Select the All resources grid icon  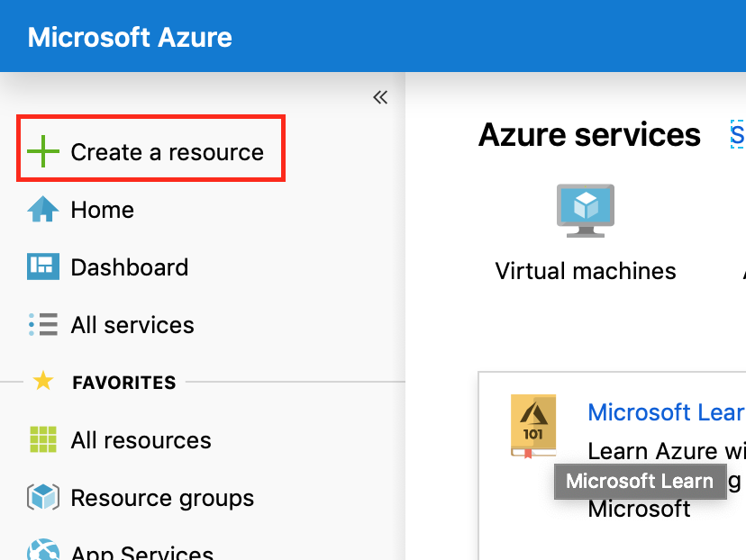[x=43, y=439]
